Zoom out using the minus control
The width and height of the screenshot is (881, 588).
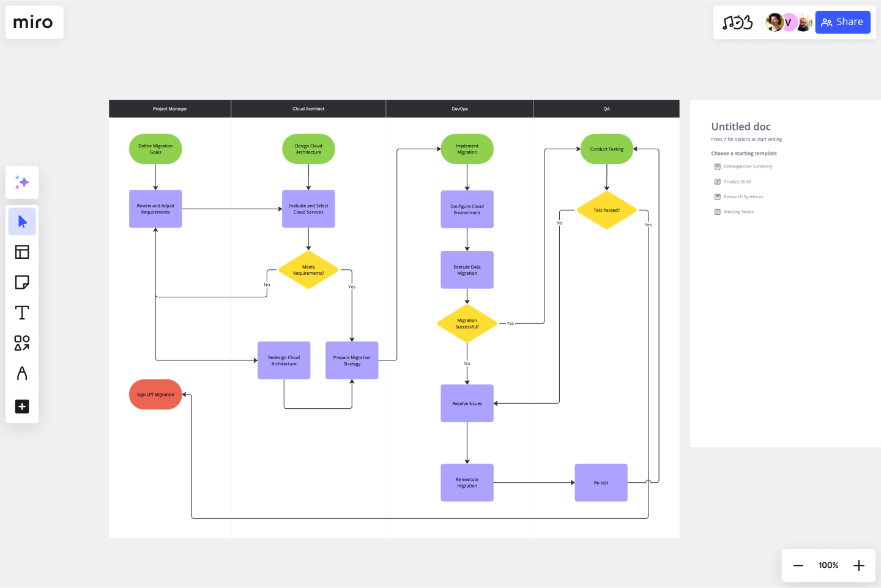798,565
